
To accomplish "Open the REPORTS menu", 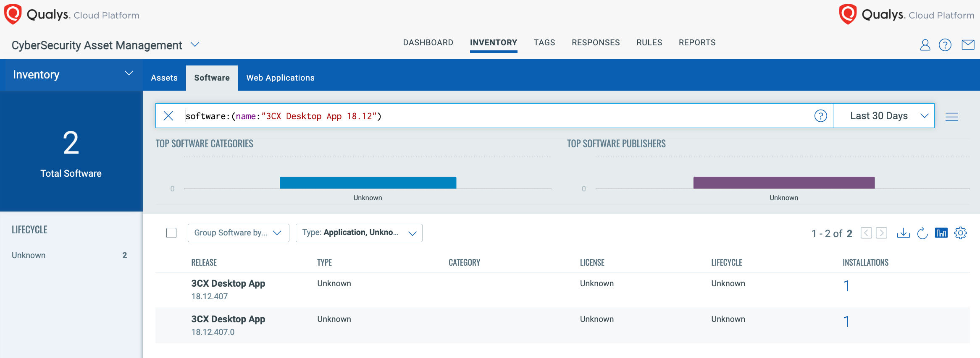I will (697, 43).
